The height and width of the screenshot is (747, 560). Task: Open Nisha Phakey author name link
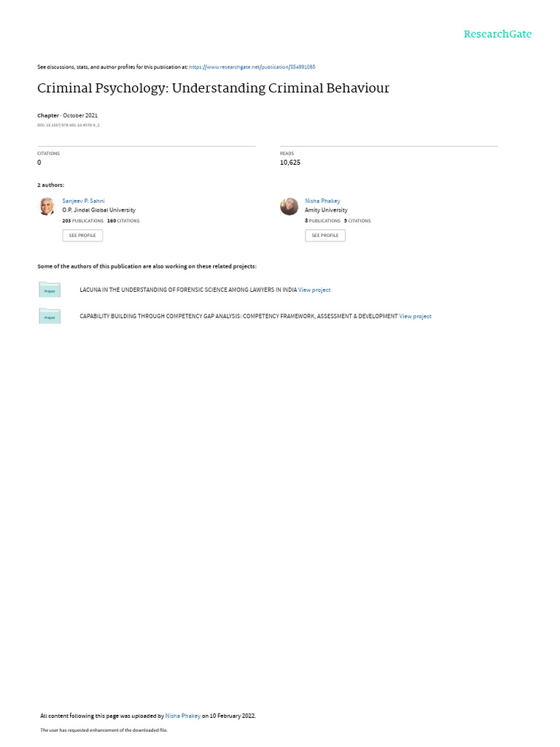(x=322, y=201)
